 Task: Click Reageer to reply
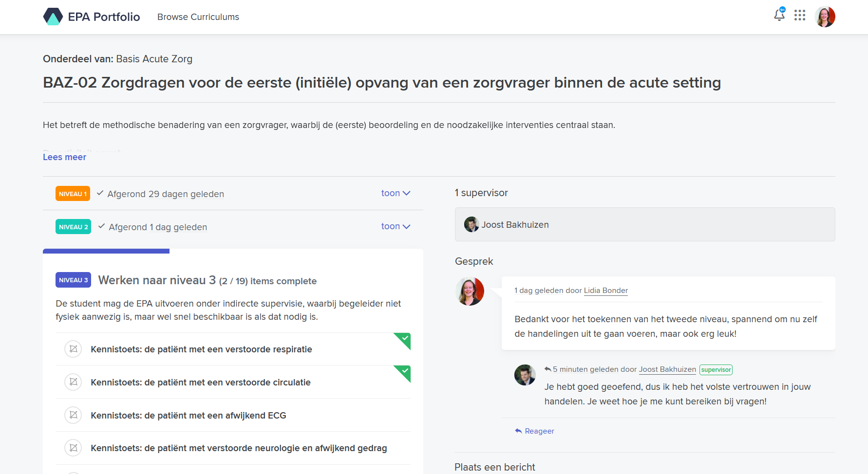[535, 431]
